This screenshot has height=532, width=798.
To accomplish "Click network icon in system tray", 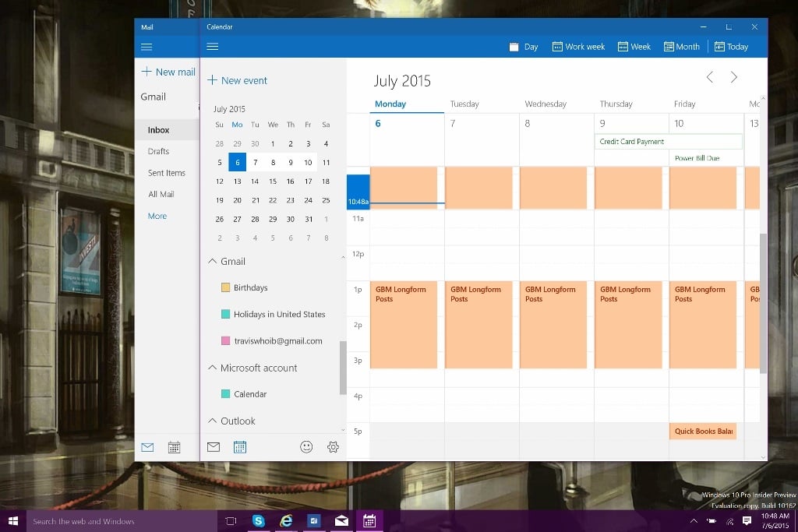I will (729, 521).
